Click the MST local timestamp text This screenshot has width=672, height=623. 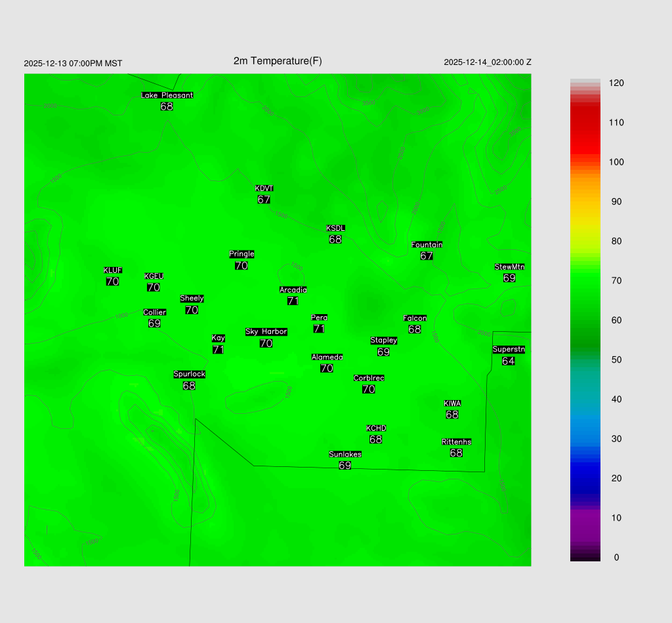tap(73, 64)
